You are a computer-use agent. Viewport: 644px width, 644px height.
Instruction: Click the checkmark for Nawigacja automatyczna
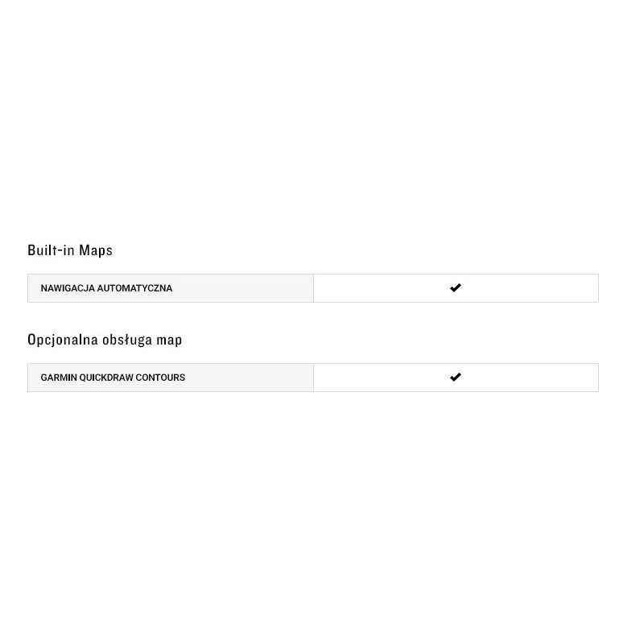(456, 287)
